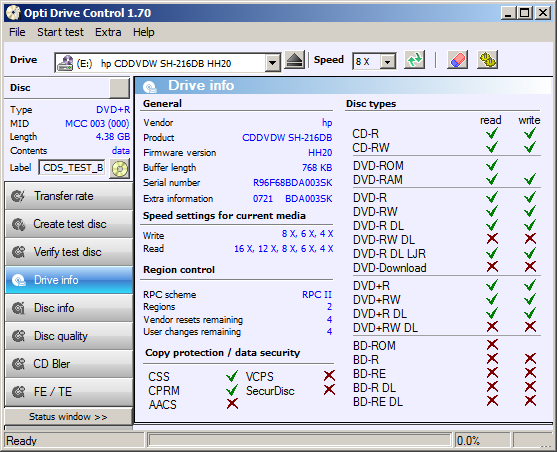Click the SecurDisc unsupported red cross
557x452 pixels.
click(x=329, y=390)
